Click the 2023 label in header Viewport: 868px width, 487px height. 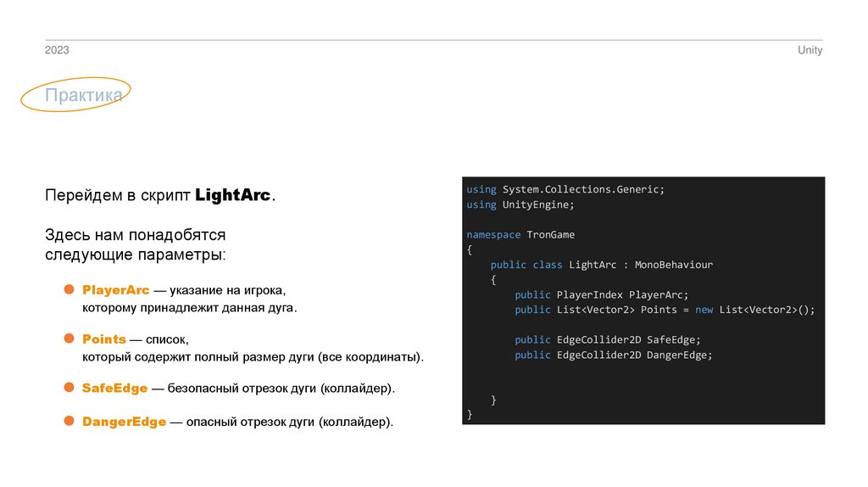click(x=57, y=51)
